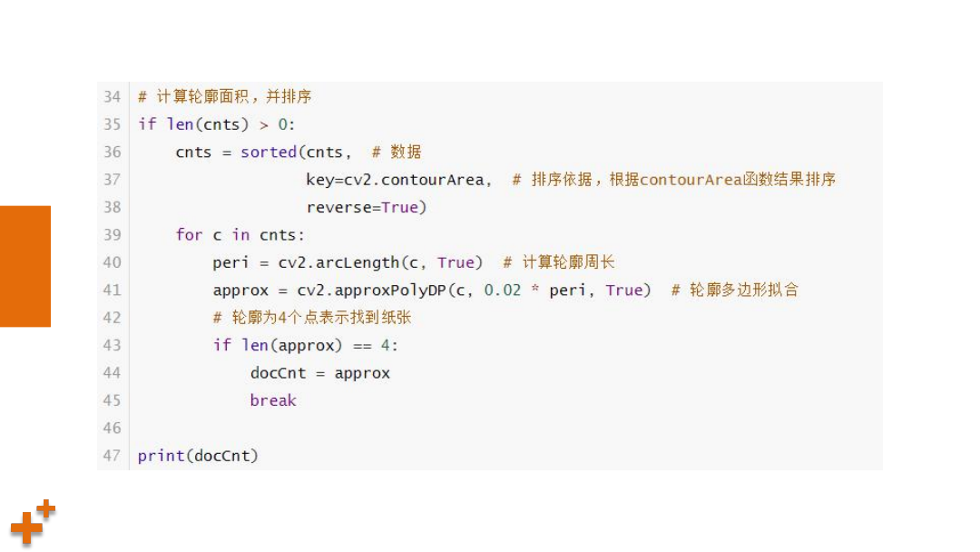Click key=cv2.contourArea on line 37

click(x=395, y=180)
